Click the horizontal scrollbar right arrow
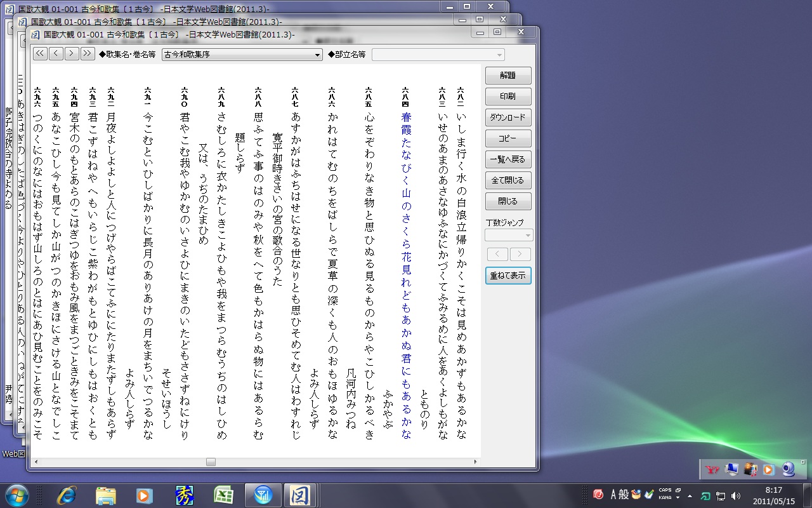This screenshot has height=508, width=812. [x=476, y=462]
